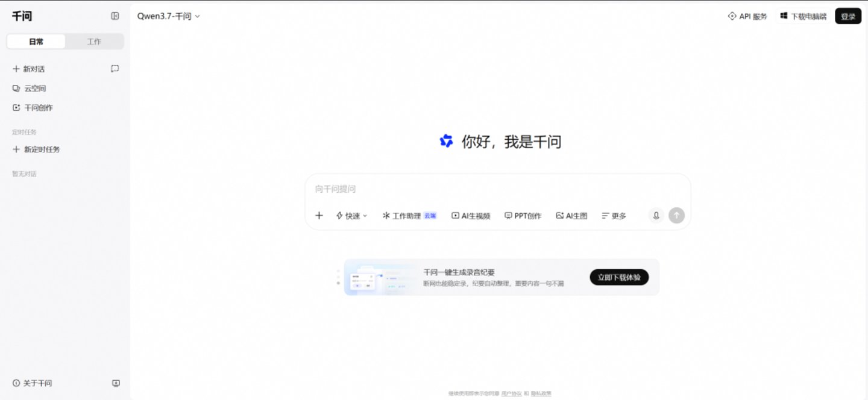Select AI生图 image generation
This screenshot has width=868, height=400.
click(571, 216)
